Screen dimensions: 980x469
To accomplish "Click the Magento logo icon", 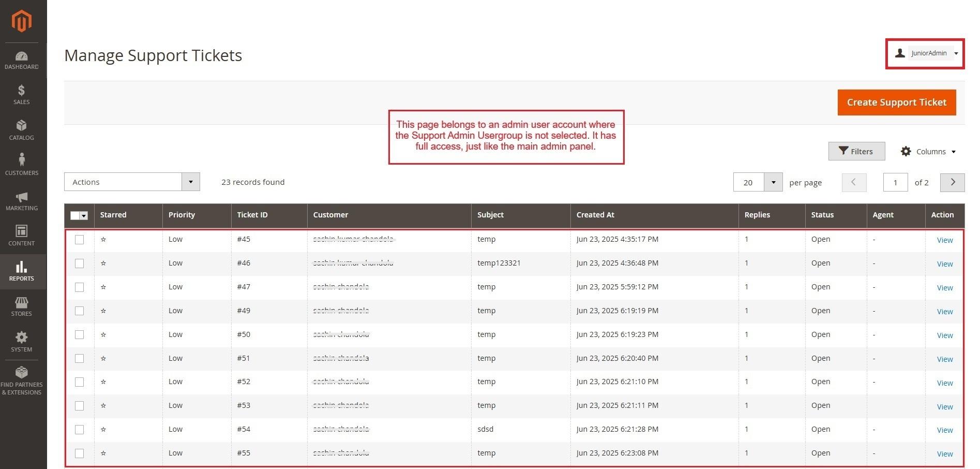I will tap(22, 21).
